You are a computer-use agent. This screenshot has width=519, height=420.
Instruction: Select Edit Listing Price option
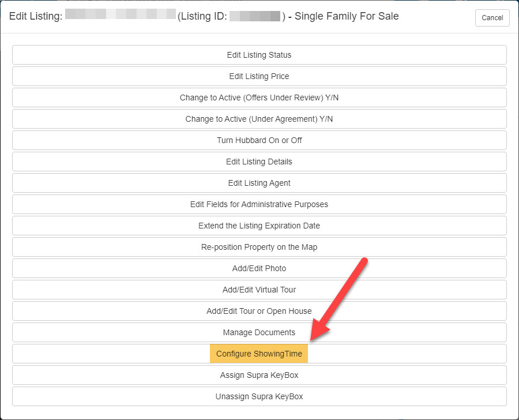(259, 77)
